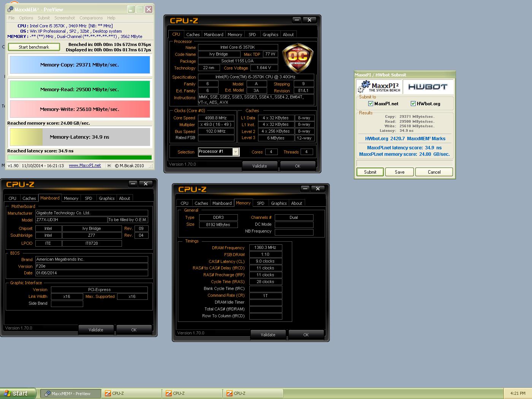Click the Gigabyte OC motherboard logo
Screen dimensions: 532x399
(x=298, y=58)
